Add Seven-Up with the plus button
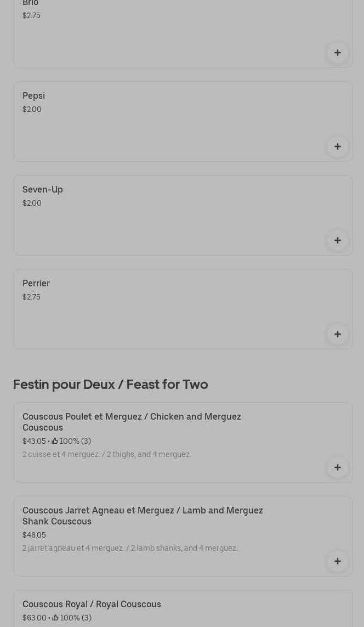 tap(337, 240)
